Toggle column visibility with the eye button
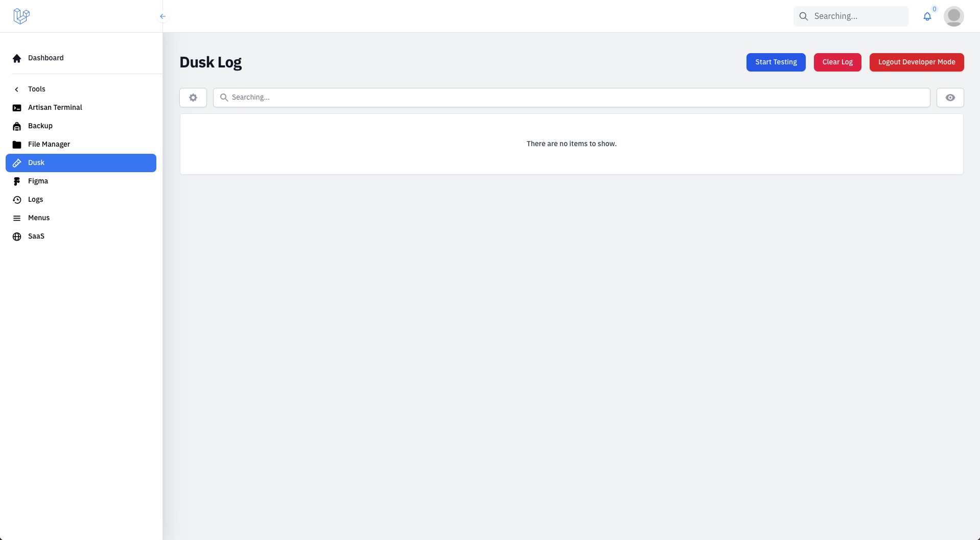Image resolution: width=980 pixels, height=540 pixels. tap(950, 98)
